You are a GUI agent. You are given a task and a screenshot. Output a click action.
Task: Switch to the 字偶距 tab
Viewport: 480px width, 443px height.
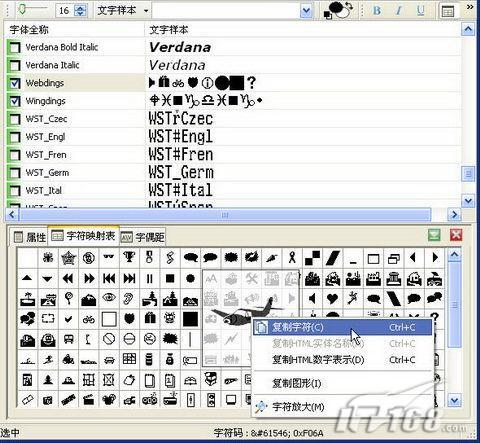pyautogui.click(x=143, y=237)
